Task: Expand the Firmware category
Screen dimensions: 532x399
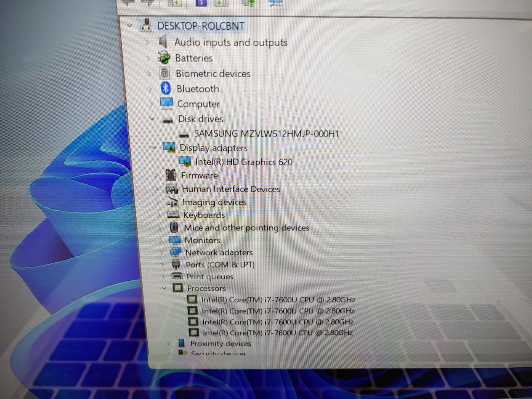Action: pyautogui.click(x=156, y=175)
